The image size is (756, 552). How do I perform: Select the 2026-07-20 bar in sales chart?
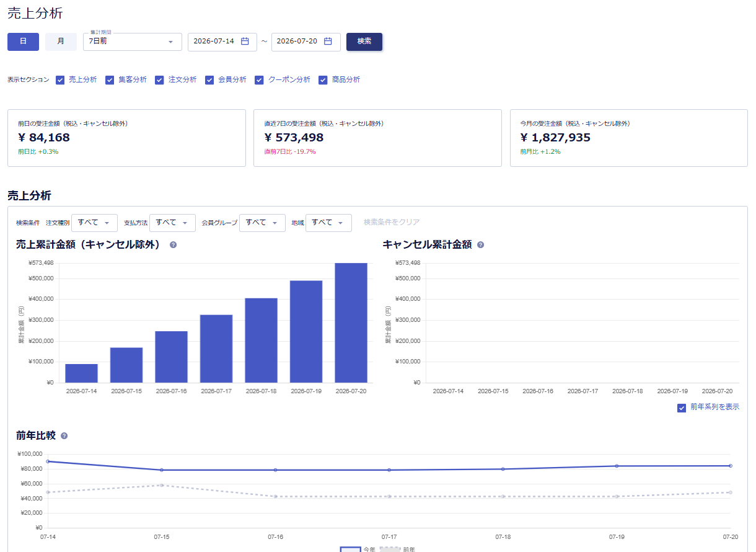[x=351, y=323]
